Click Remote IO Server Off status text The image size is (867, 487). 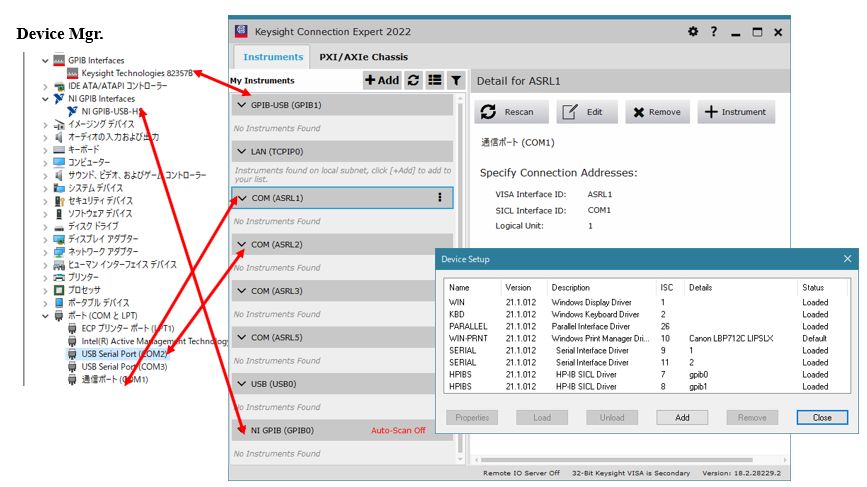click(521, 473)
